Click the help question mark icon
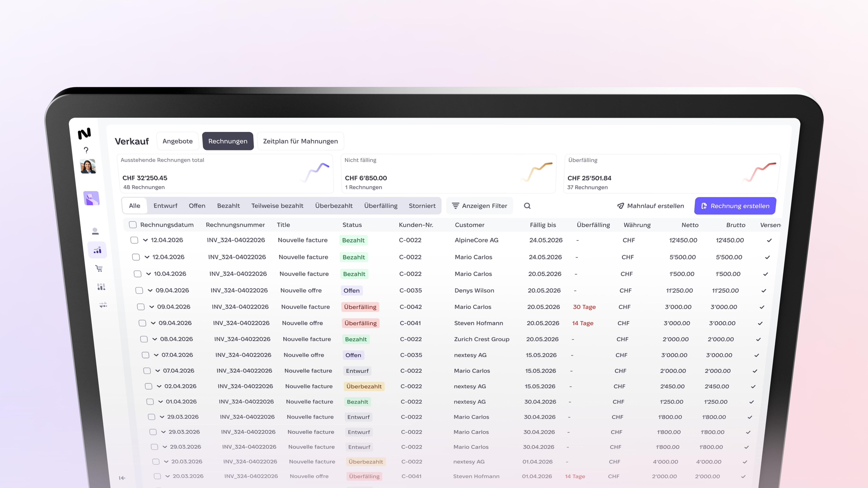This screenshot has width=868, height=488. click(86, 150)
